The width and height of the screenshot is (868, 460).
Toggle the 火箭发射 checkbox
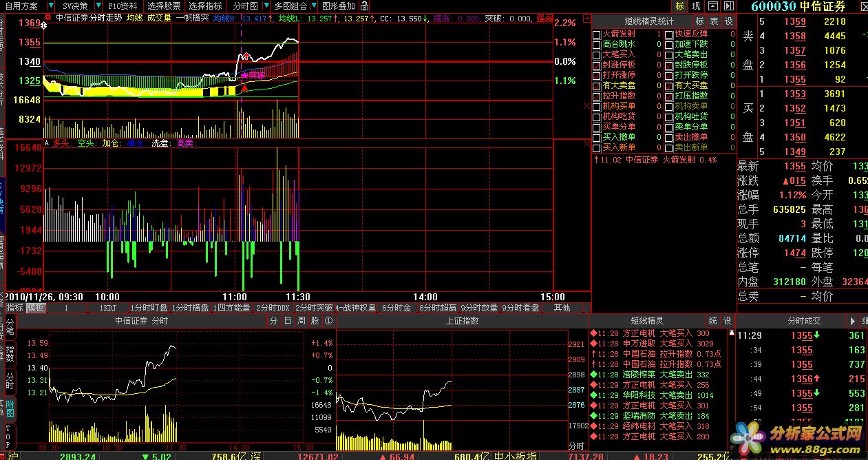pyautogui.click(x=597, y=34)
